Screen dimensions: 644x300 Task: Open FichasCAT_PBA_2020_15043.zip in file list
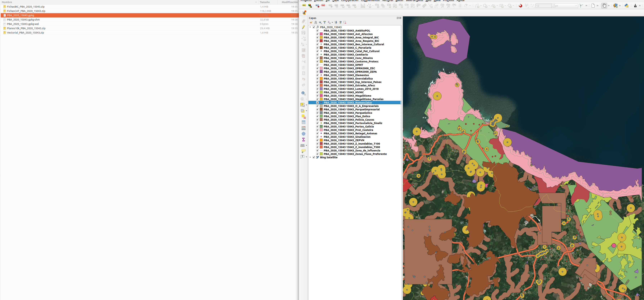click(x=26, y=11)
